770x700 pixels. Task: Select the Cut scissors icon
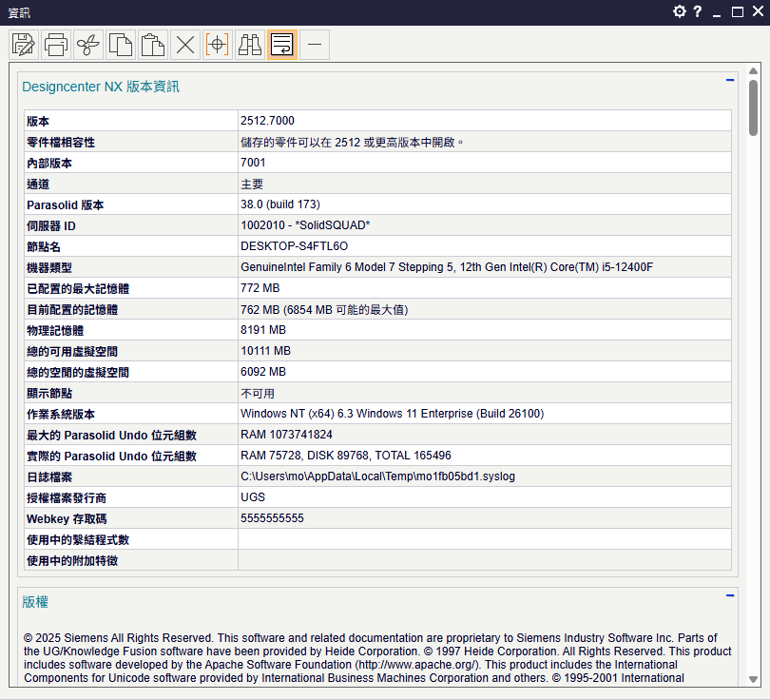(x=88, y=45)
